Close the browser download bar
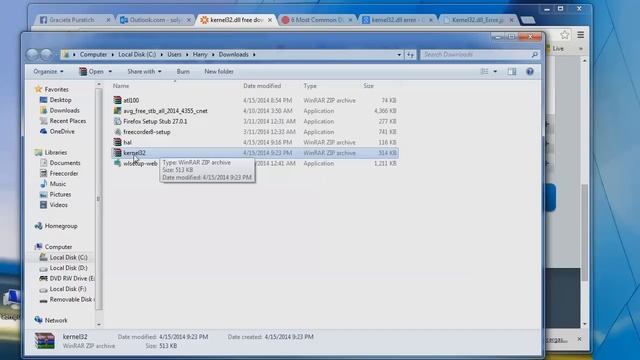The width and height of the screenshot is (640, 360). 579,339
